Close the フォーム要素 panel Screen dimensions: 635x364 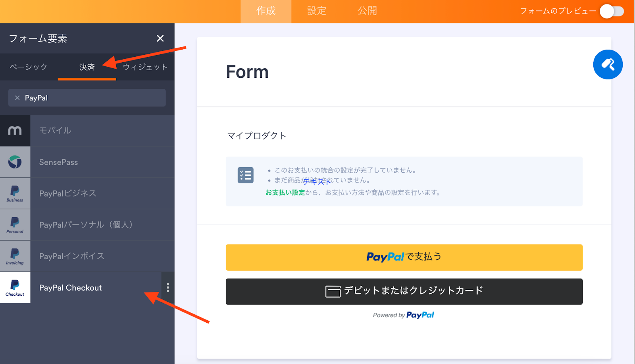point(160,39)
